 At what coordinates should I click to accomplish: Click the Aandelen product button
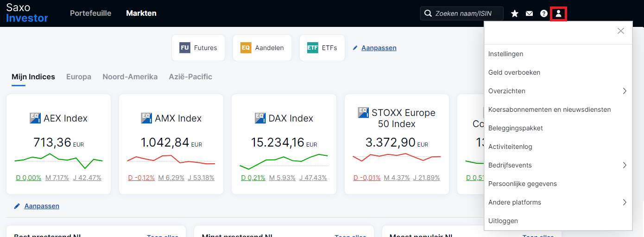click(262, 48)
